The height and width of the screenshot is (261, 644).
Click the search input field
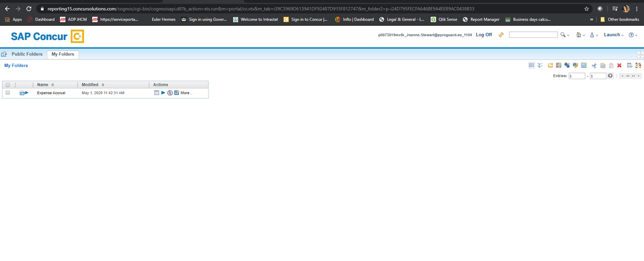click(x=533, y=35)
